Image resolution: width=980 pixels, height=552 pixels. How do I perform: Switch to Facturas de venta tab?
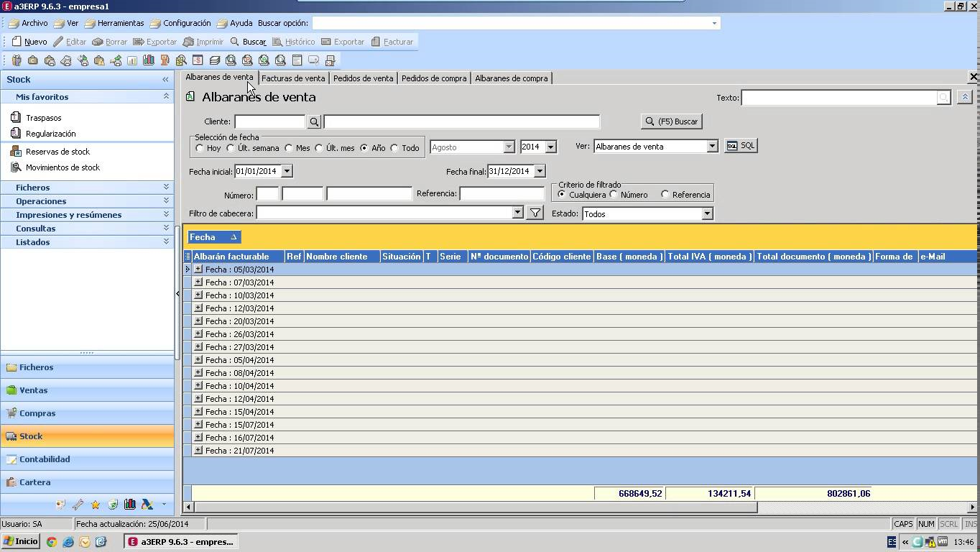pos(293,78)
